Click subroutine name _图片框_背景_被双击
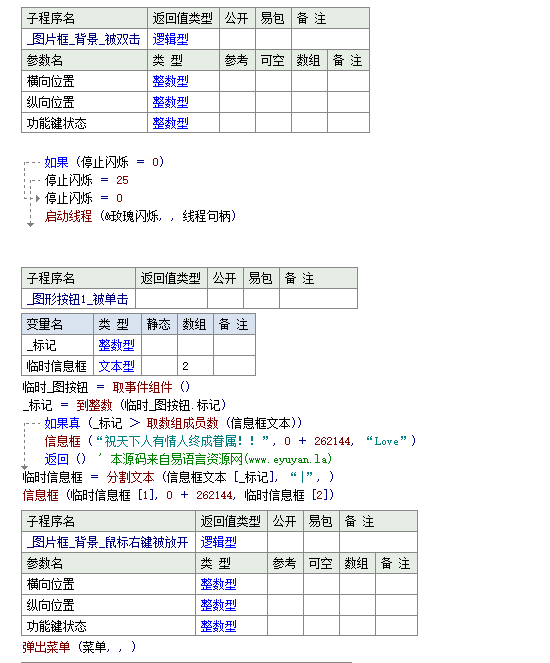 (x=84, y=39)
